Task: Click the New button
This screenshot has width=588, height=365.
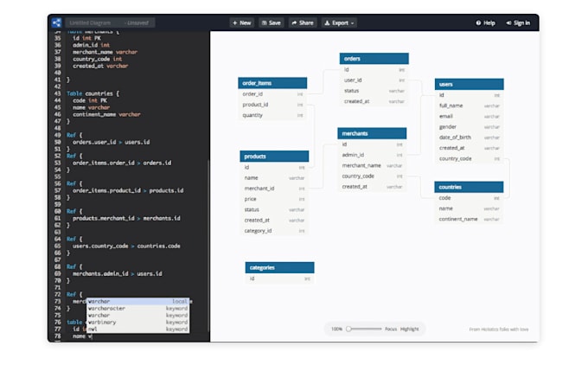Action: pyautogui.click(x=242, y=22)
